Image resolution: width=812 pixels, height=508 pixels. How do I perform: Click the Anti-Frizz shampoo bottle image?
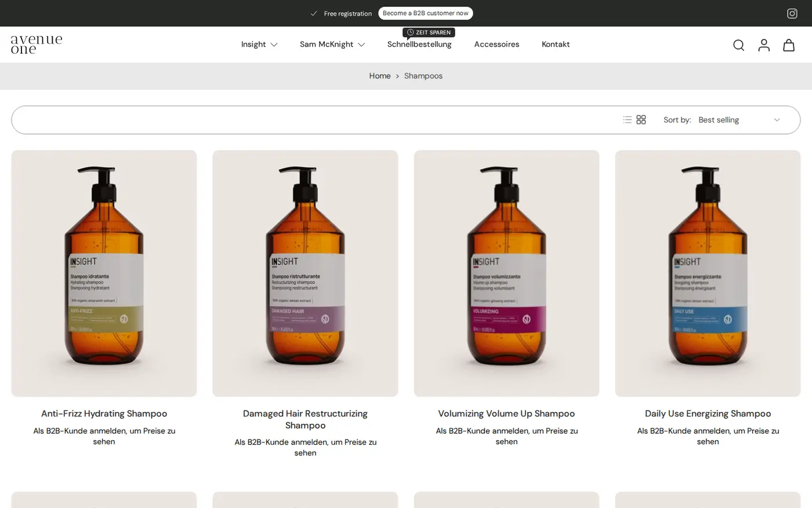pos(104,273)
